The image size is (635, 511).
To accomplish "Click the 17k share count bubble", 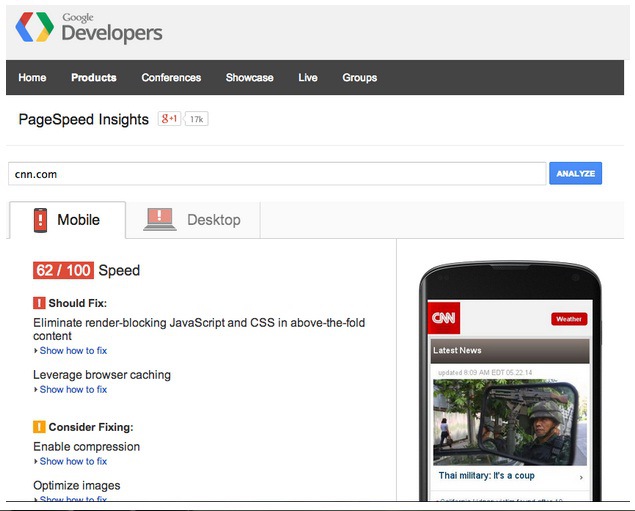I will [x=196, y=119].
